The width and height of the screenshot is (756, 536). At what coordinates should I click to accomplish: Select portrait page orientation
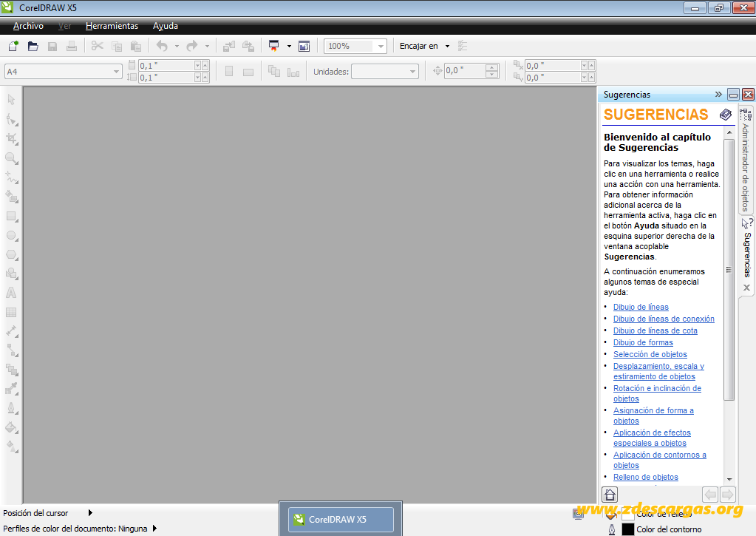229,72
